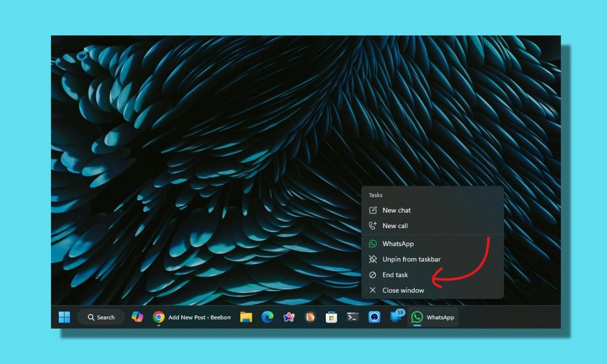The width and height of the screenshot is (607, 364).
Task: Open the pink star Designer app
Action: coord(288,317)
